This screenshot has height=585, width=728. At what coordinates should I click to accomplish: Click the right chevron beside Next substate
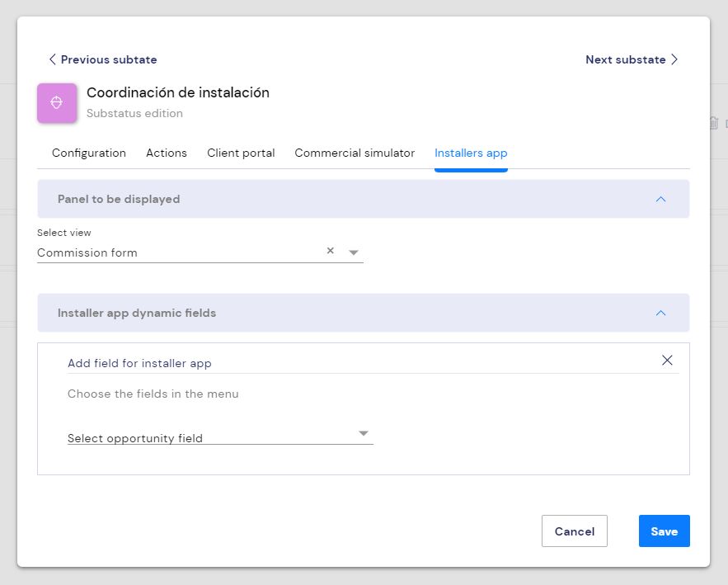[674, 59]
